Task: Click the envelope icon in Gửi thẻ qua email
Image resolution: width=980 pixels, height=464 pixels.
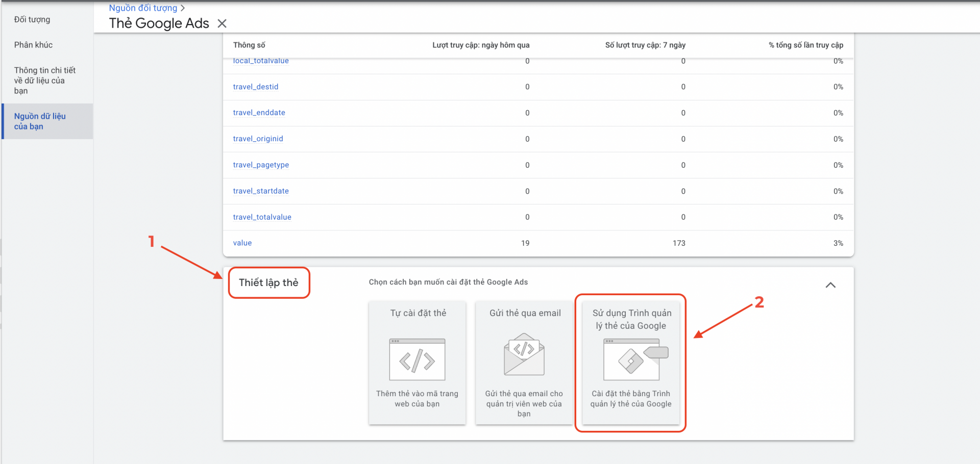Action: click(524, 354)
